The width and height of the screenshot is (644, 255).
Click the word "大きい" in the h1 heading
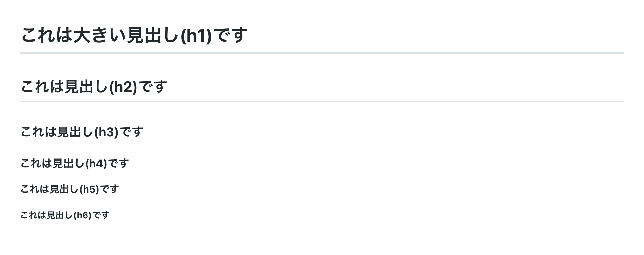(99, 35)
